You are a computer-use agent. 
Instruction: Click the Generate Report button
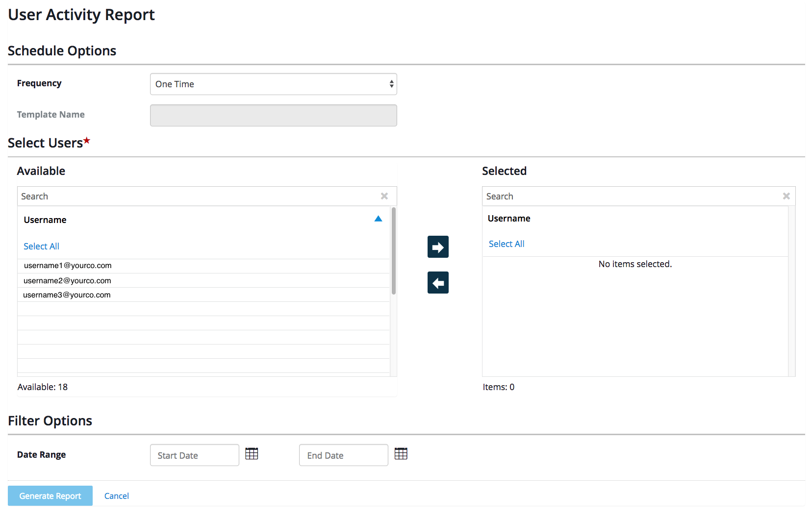coord(50,495)
